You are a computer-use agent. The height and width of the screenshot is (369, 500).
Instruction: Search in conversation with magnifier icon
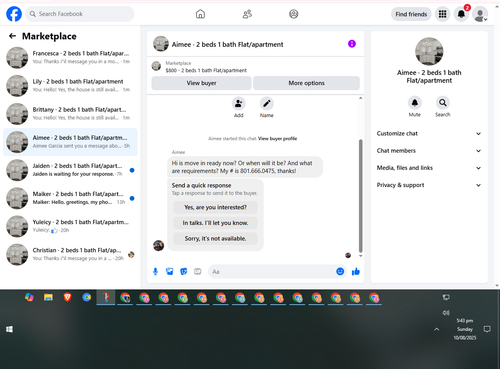[443, 103]
